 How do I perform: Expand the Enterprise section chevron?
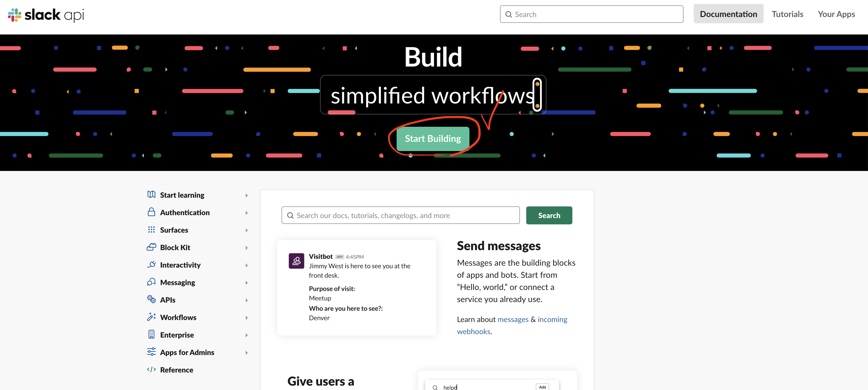pos(247,335)
